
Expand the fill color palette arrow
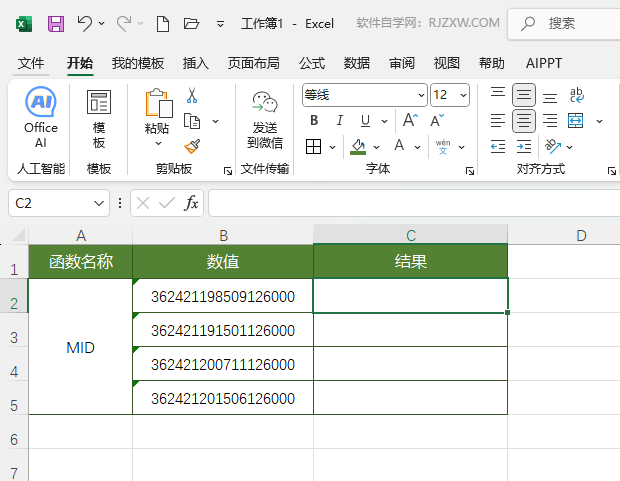click(376, 147)
